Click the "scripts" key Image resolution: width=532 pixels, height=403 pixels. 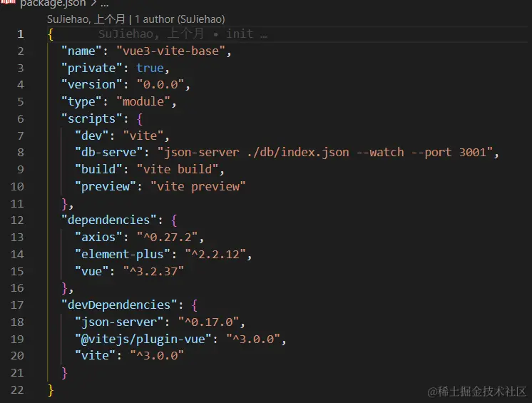coord(91,119)
